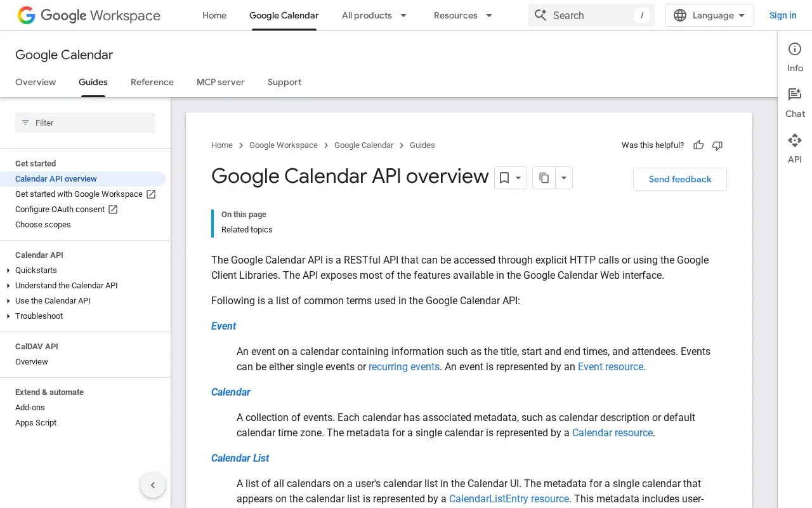Click the Send feedback button

coord(680,179)
